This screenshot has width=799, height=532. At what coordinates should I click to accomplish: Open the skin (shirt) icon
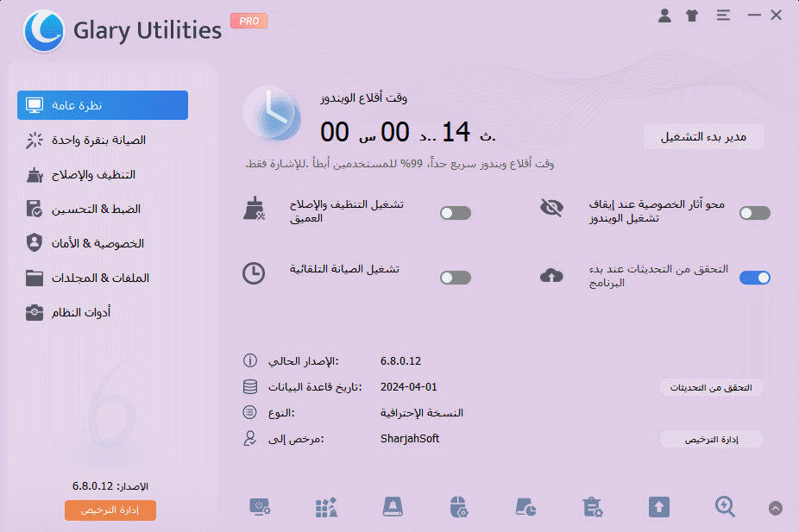click(x=692, y=16)
